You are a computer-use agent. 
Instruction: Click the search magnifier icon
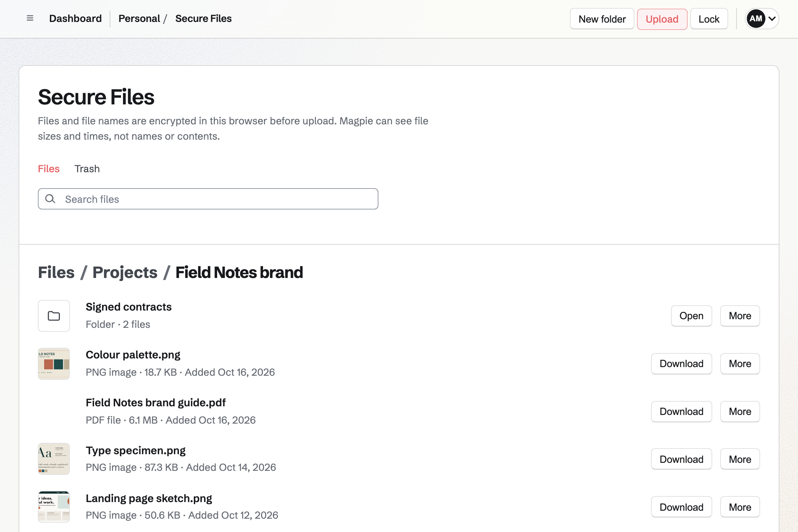point(50,199)
